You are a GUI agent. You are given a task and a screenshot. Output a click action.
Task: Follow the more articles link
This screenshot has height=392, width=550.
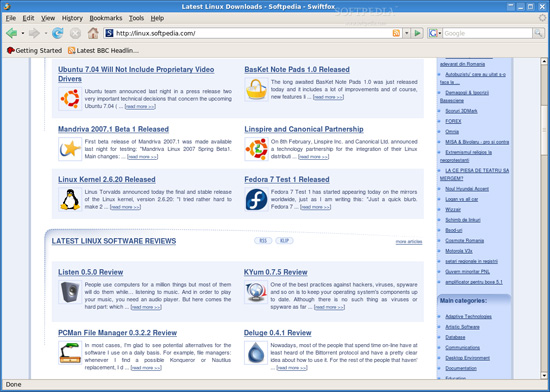(x=409, y=242)
